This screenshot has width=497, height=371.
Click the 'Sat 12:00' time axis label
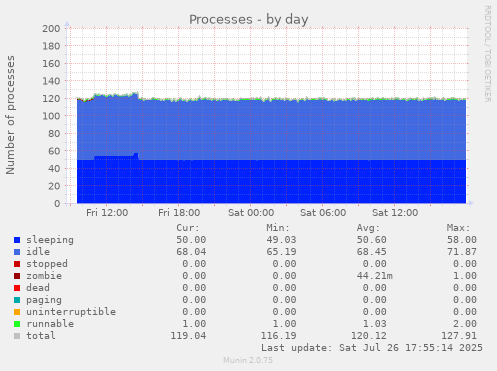pos(395,213)
